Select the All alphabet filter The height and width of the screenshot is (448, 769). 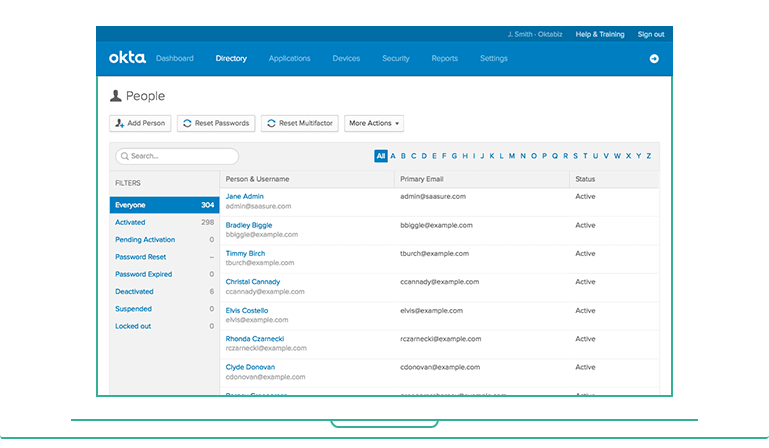pos(381,156)
